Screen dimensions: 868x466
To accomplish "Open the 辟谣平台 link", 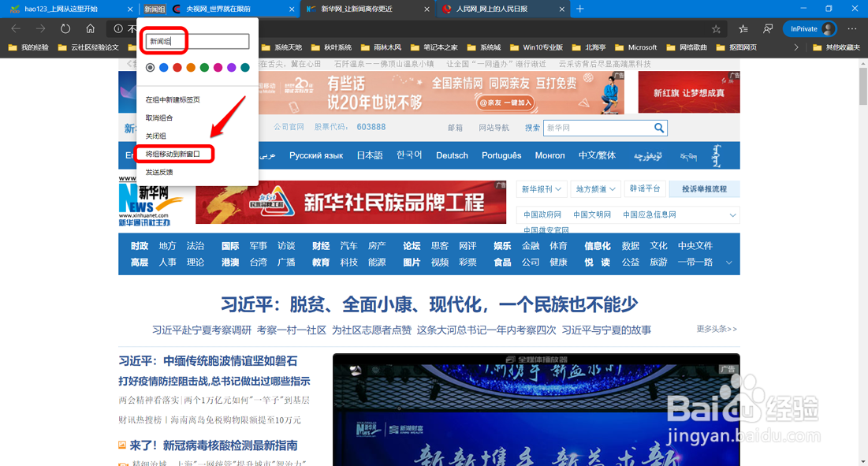I will (644, 188).
